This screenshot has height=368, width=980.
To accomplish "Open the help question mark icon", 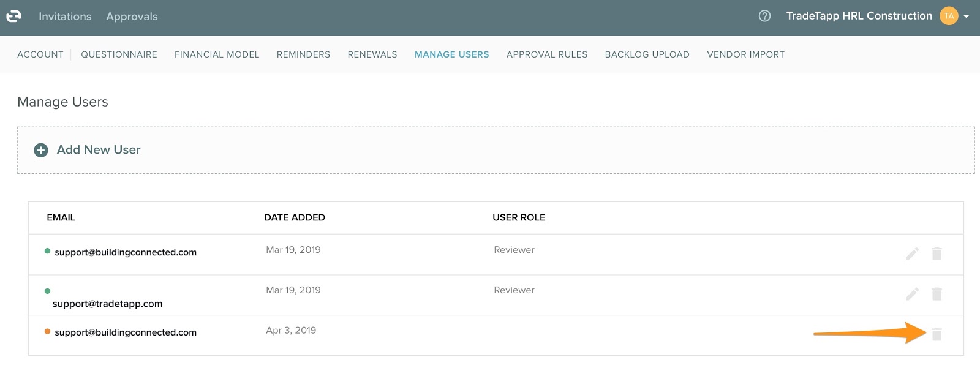I will pos(764,16).
